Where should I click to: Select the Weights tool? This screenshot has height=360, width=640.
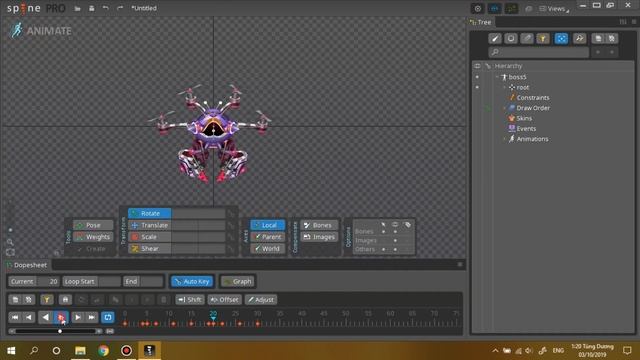tap(93, 237)
